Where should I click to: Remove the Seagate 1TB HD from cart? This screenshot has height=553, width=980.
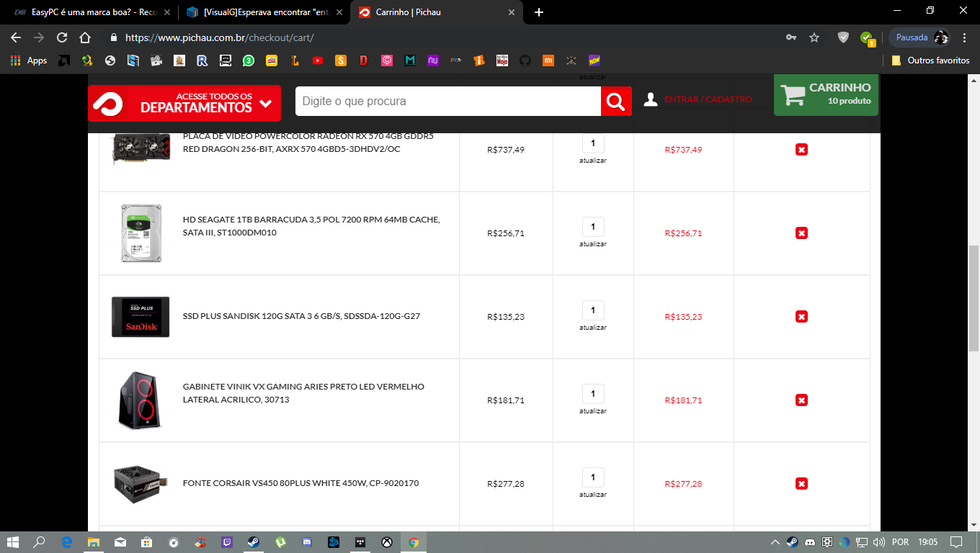801,233
